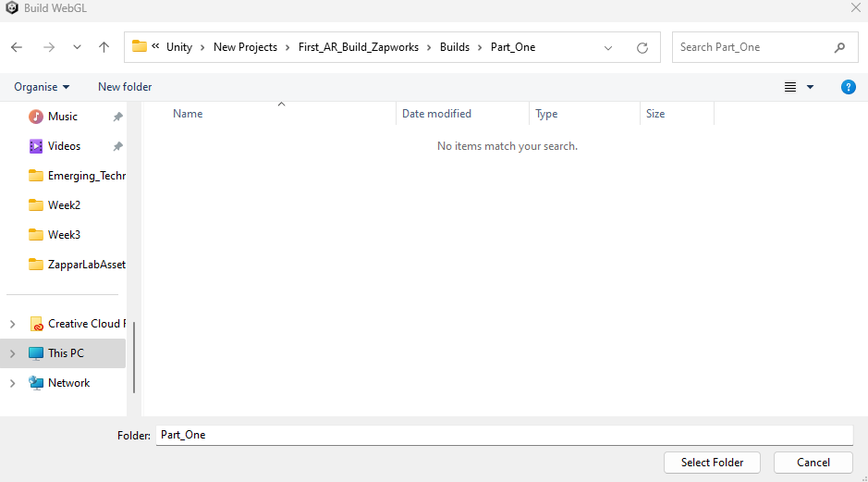The width and height of the screenshot is (868, 482).
Task: Expand the Network tree node
Action: (12, 383)
